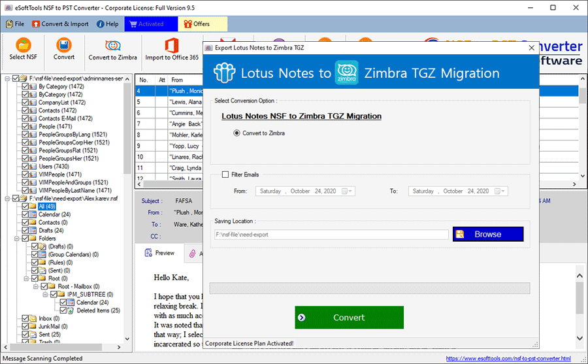Click the Activated menu item
The width and height of the screenshot is (588, 364).
(151, 24)
